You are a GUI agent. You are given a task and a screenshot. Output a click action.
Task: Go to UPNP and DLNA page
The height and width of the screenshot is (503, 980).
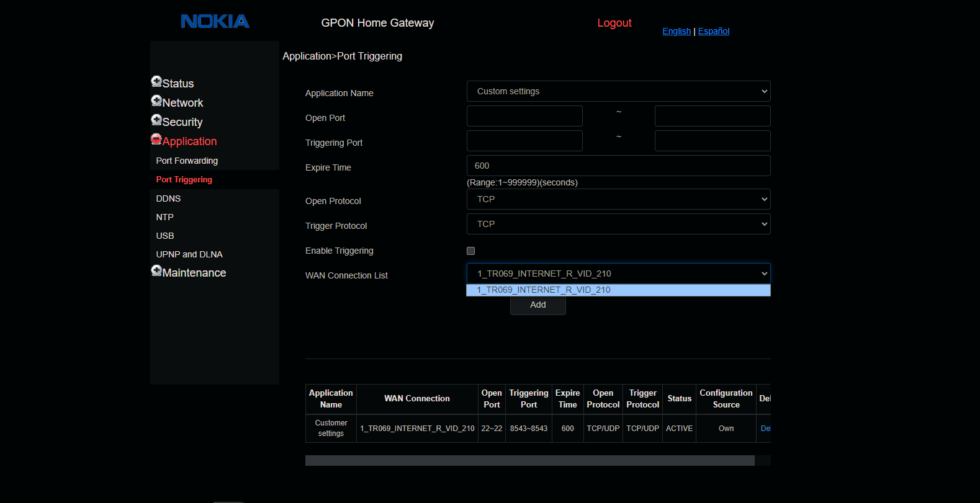pyautogui.click(x=189, y=254)
